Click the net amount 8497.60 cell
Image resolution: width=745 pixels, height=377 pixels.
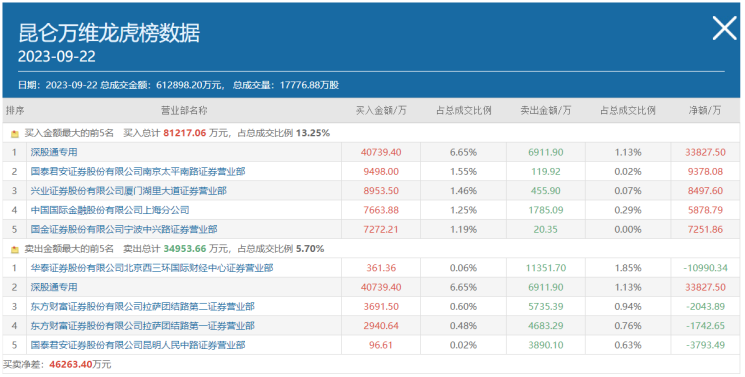[x=705, y=191]
